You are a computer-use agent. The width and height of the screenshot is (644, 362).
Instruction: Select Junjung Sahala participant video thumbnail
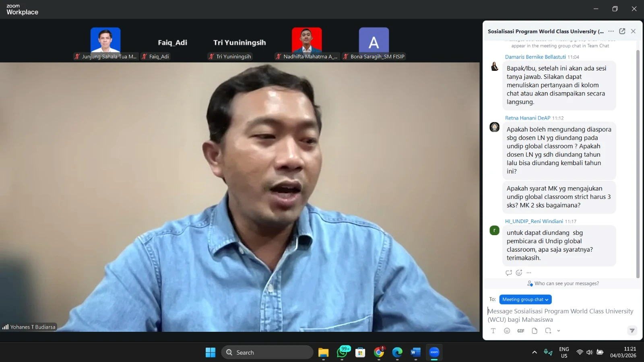(x=105, y=43)
